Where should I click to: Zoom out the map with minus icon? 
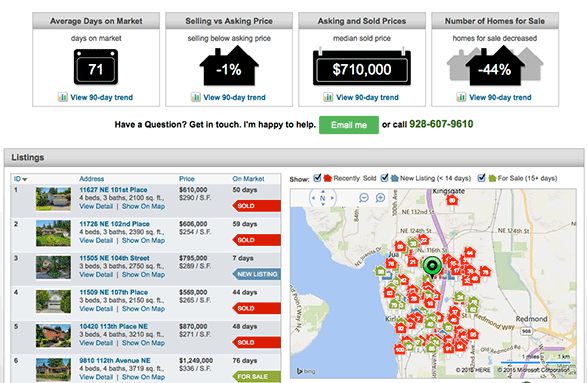coord(364,198)
